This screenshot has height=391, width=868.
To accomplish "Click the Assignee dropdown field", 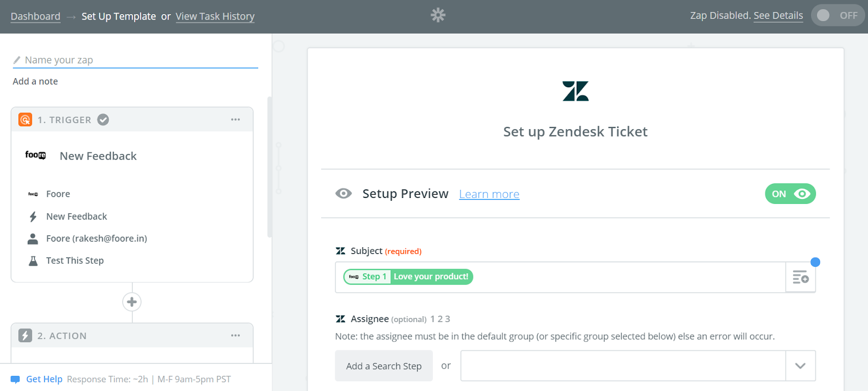I will 623,366.
